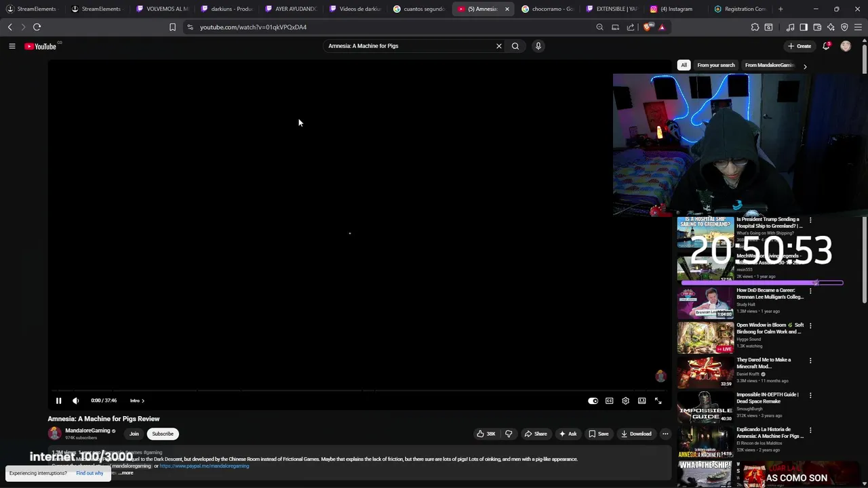The width and height of the screenshot is (868, 488).
Task: Open Brave VPN shield icon
Action: tap(844, 27)
